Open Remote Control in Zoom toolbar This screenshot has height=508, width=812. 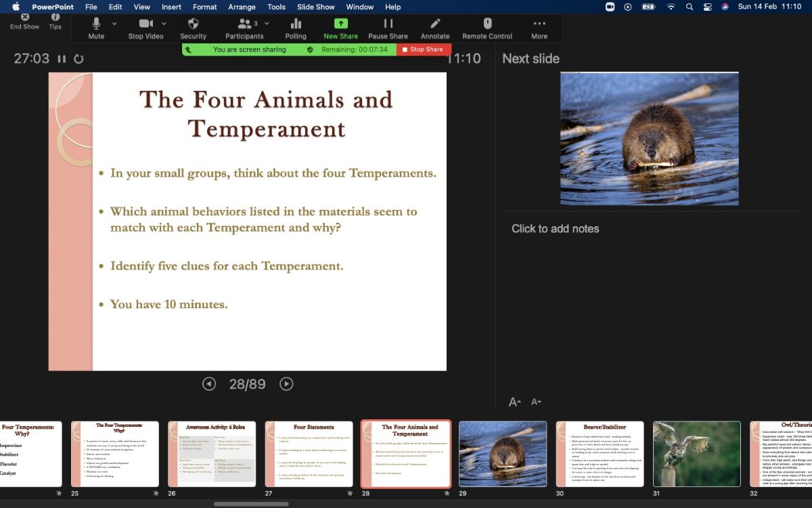(487, 24)
